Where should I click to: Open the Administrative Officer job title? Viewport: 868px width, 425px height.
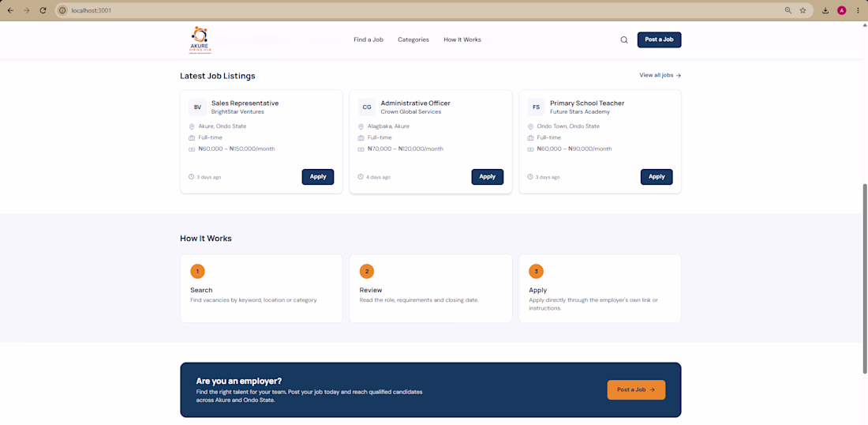[415, 103]
